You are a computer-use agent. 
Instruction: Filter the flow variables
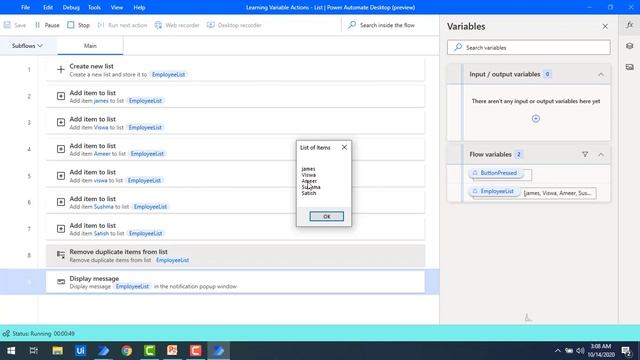[x=585, y=154]
